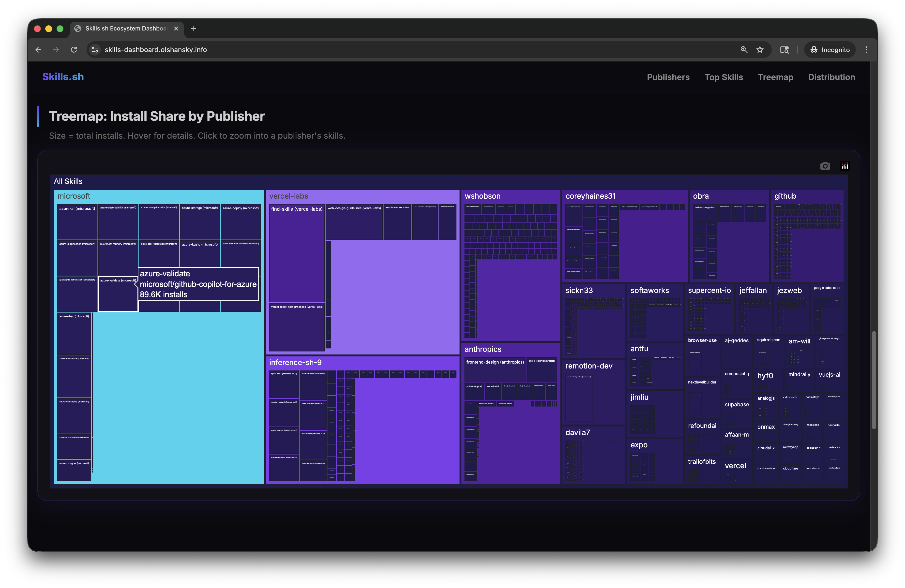Click the Skills.sh logo link

[63, 76]
